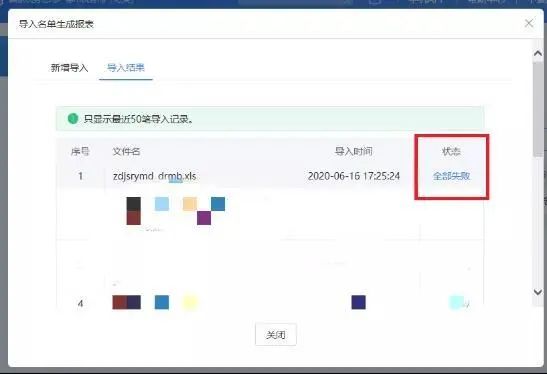This screenshot has width=547, height=374.
Task: Close the 导入名单生成报表 dialog with X
Action: coord(529,23)
